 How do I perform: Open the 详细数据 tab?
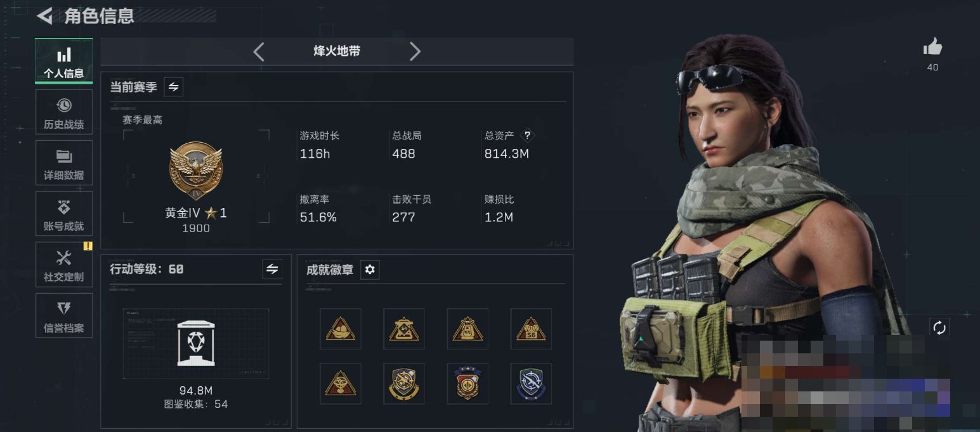[63, 163]
